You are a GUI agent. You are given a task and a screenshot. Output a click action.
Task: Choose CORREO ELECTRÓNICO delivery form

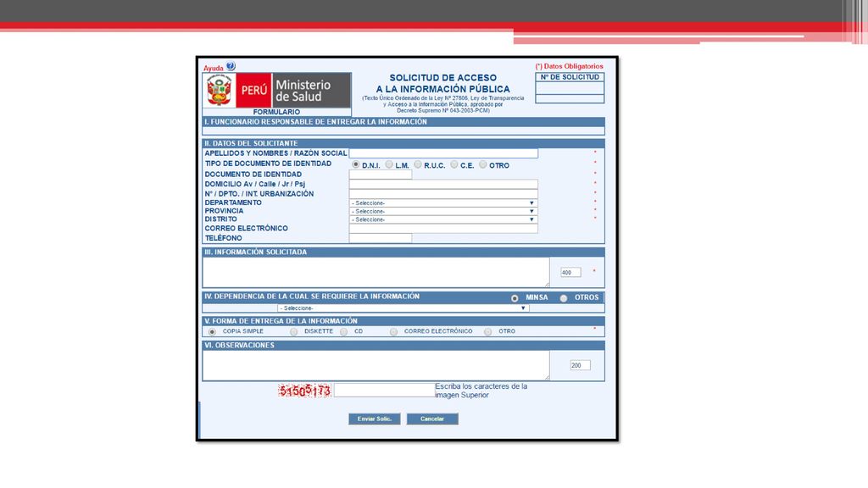393,332
